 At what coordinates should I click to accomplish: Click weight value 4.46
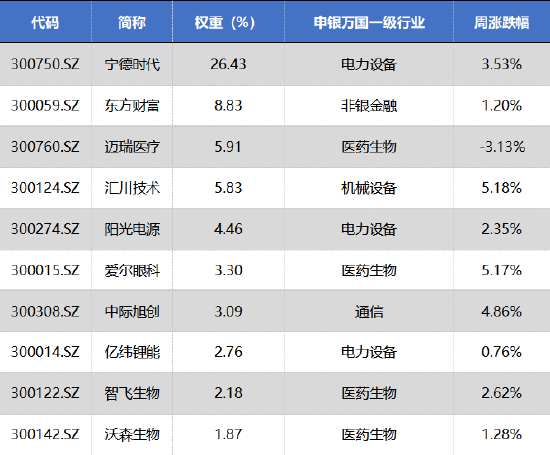[228, 229]
